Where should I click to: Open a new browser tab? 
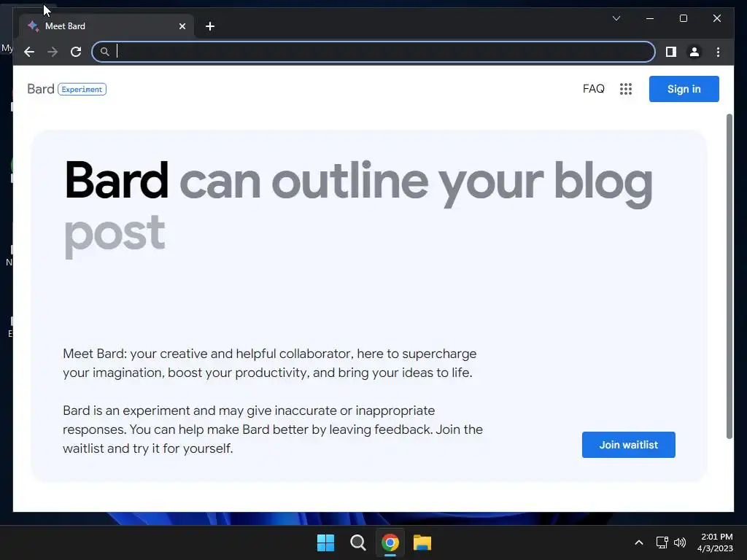(x=209, y=26)
